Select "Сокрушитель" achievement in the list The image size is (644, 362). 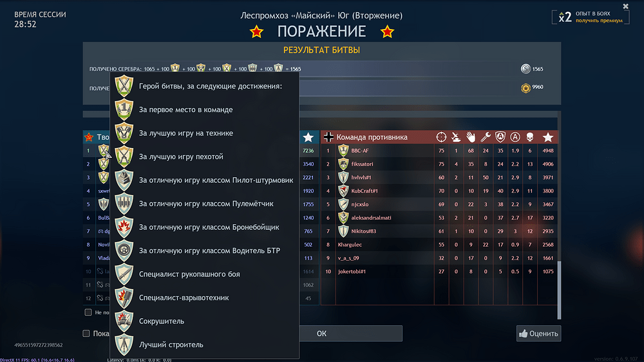(x=161, y=321)
